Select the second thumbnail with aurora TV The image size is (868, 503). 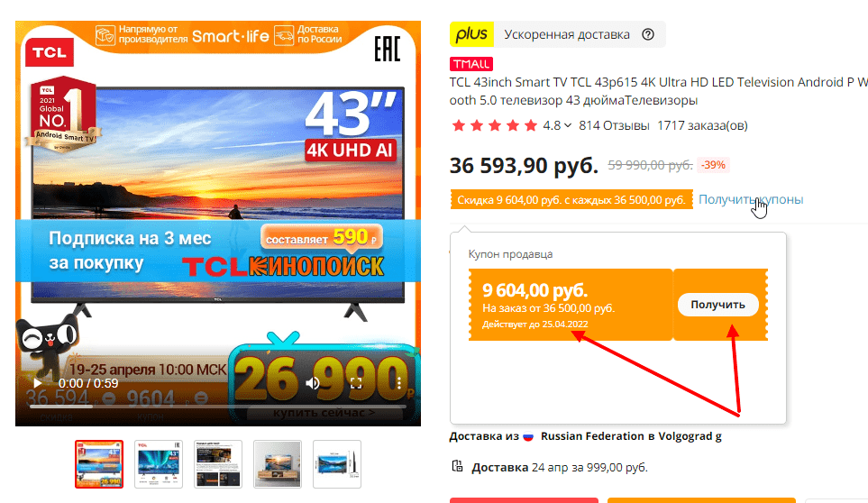pos(159,464)
